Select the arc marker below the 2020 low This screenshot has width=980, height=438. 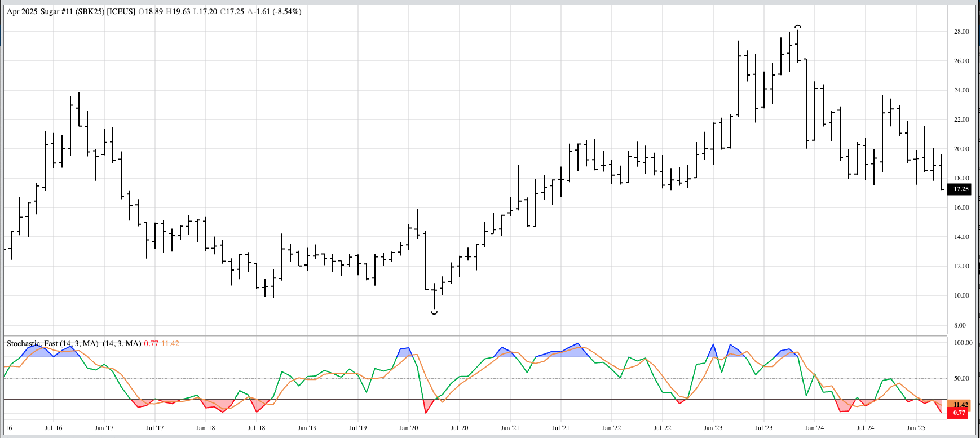434,312
